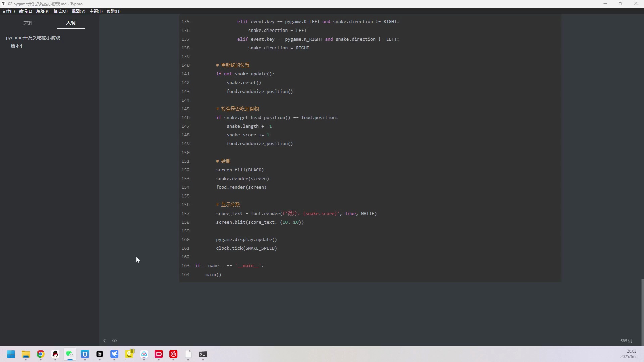The width and height of the screenshot is (644, 362).
Task: Click code line snake.reset()
Action: 244,82
